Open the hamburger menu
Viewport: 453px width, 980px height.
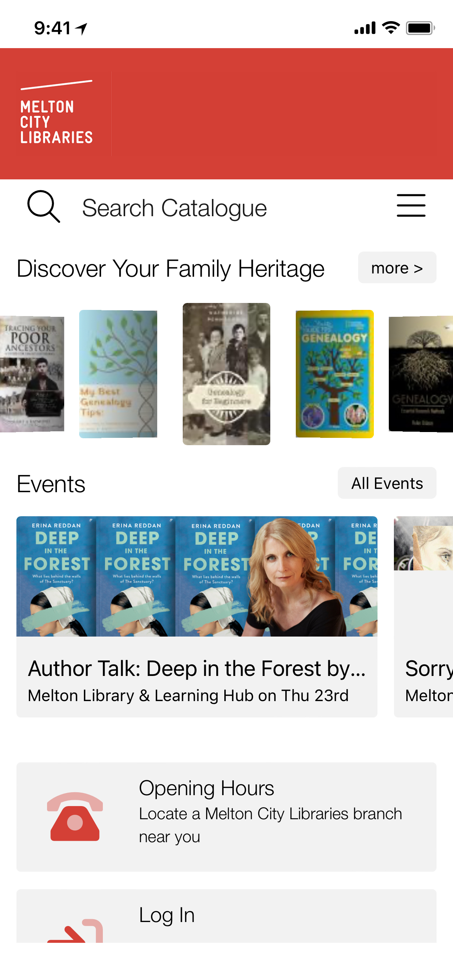coord(411,205)
